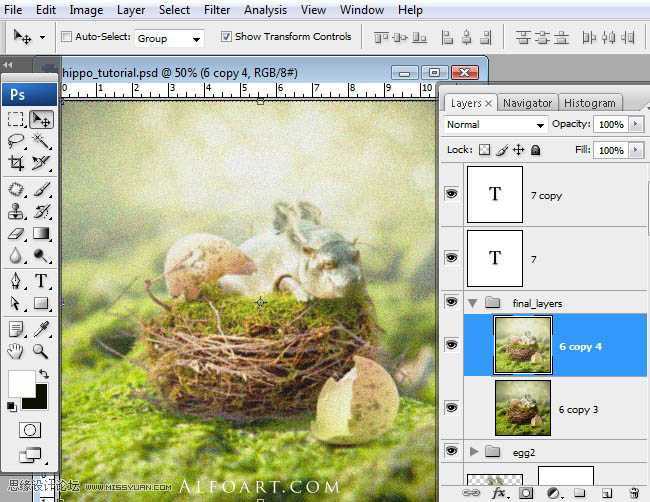
Task: Toggle lock transparent pixels
Action: click(x=484, y=150)
